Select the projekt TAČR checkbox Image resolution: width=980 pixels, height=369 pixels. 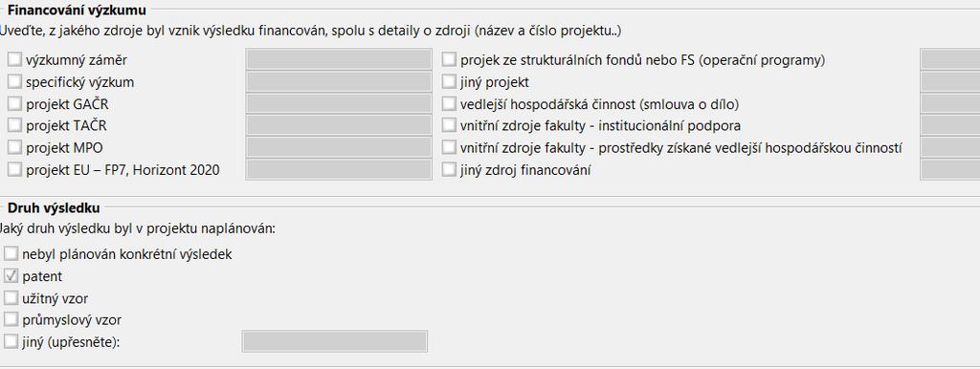click(14, 125)
